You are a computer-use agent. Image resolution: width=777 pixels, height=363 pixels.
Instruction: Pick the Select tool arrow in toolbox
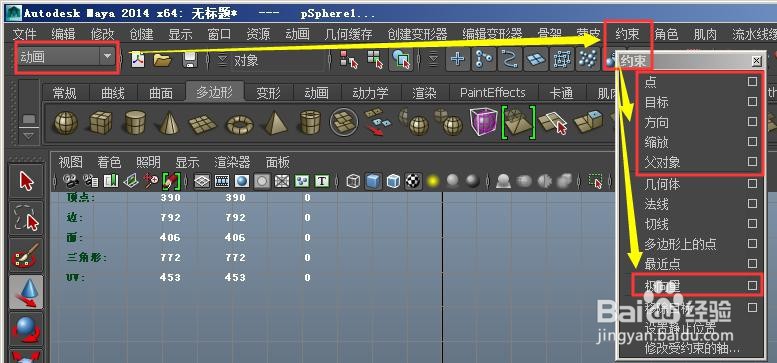(x=26, y=182)
